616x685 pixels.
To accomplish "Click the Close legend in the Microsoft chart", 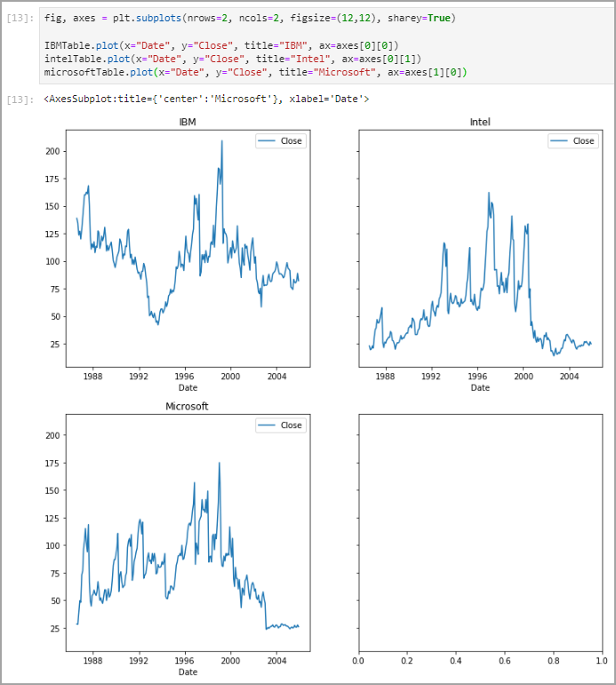I will point(281,426).
